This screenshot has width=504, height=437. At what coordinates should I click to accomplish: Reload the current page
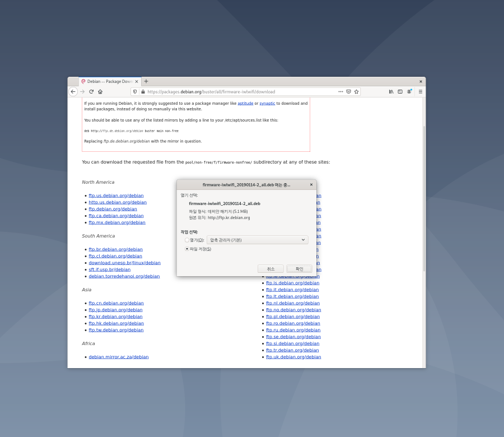point(91,92)
